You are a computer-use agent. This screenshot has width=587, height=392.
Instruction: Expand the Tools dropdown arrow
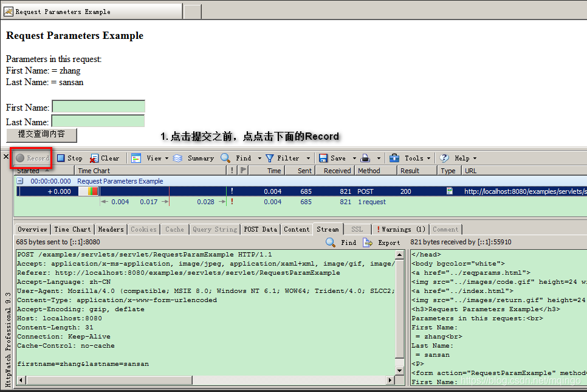(x=428, y=159)
